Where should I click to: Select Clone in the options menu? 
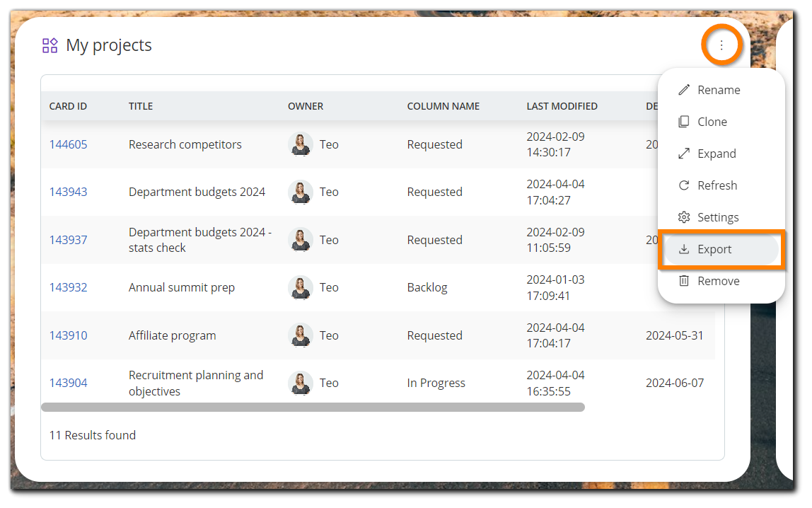(x=712, y=122)
